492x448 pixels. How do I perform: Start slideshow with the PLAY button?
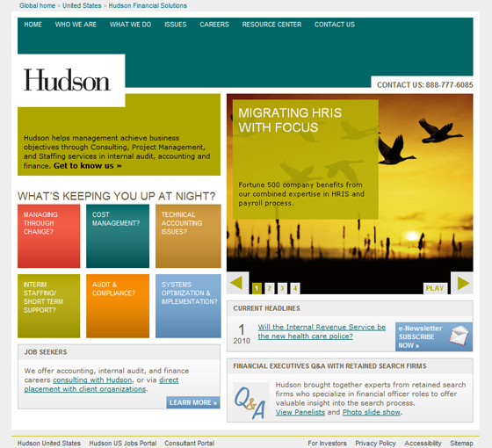click(435, 288)
